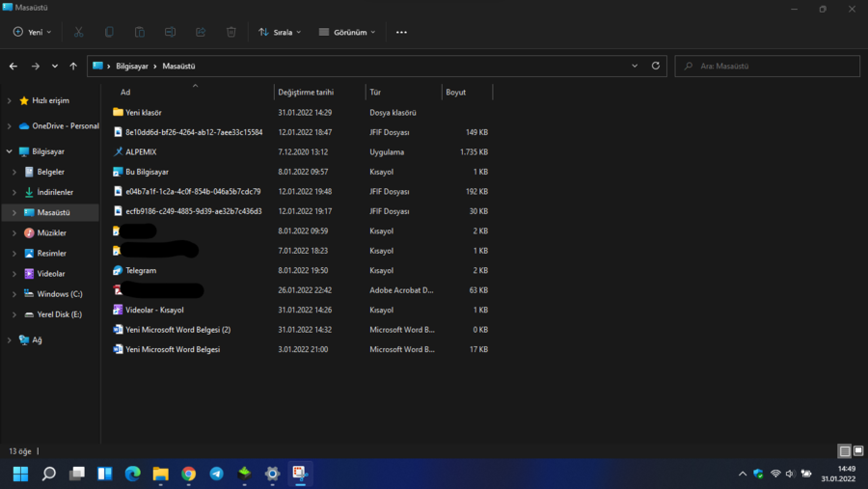Sort by Değiştirme tarihi column header
The width and height of the screenshot is (868, 489).
306,93
